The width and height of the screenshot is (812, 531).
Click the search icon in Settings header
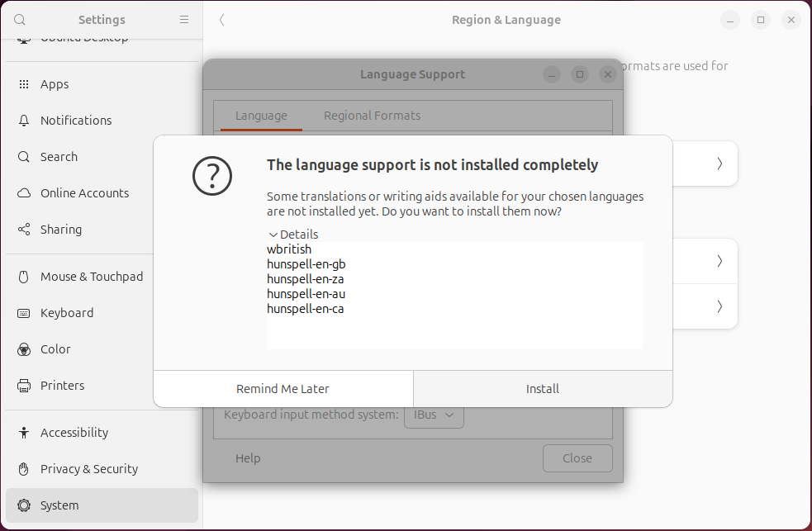pyautogui.click(x=20, y=20)
